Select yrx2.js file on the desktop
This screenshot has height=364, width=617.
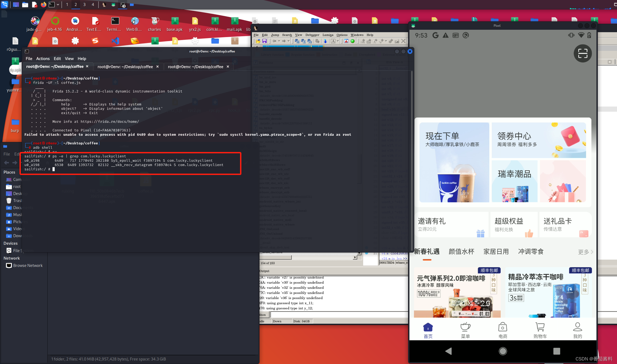[195, 24]
